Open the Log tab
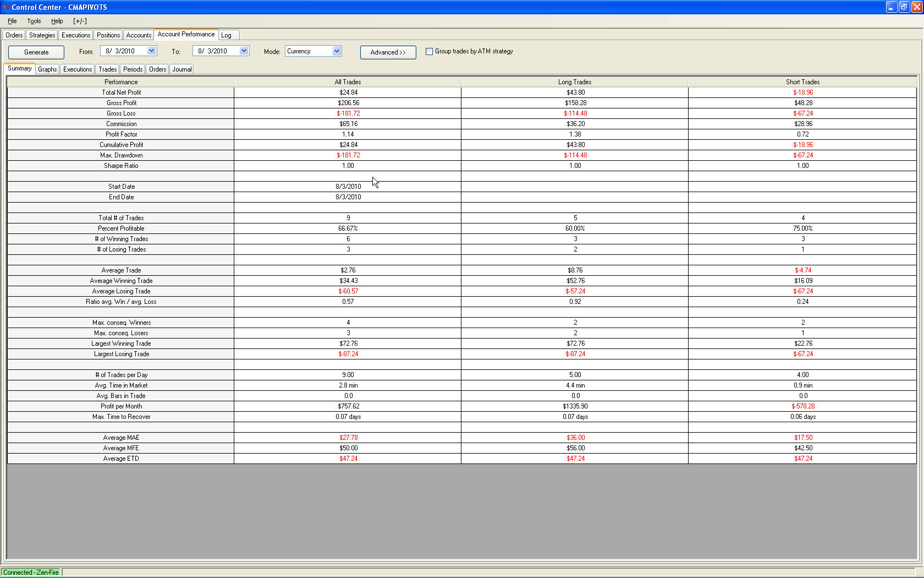 point(226,35)
